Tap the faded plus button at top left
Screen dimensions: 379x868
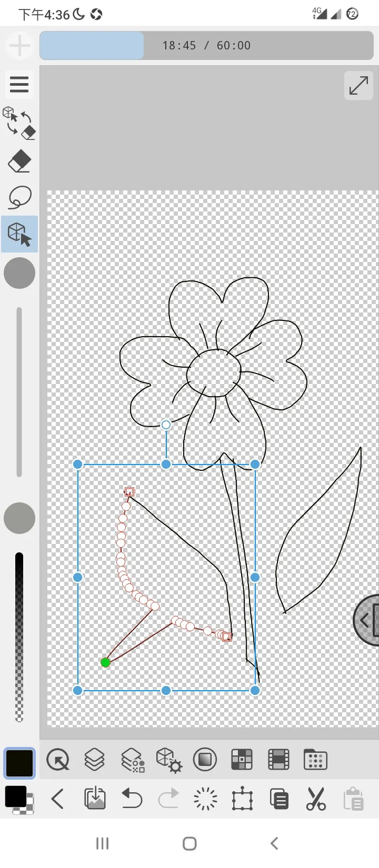(x=19, y=46)
